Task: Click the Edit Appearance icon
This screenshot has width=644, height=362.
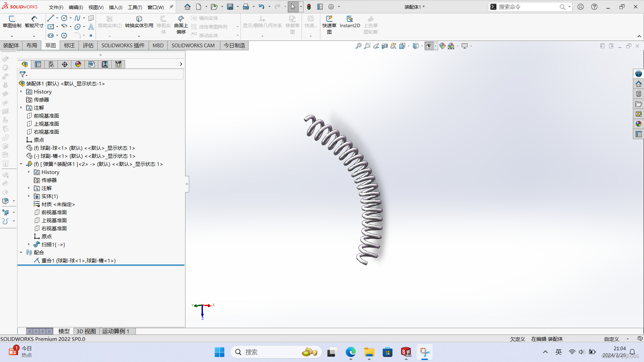Action: (442, 46)
